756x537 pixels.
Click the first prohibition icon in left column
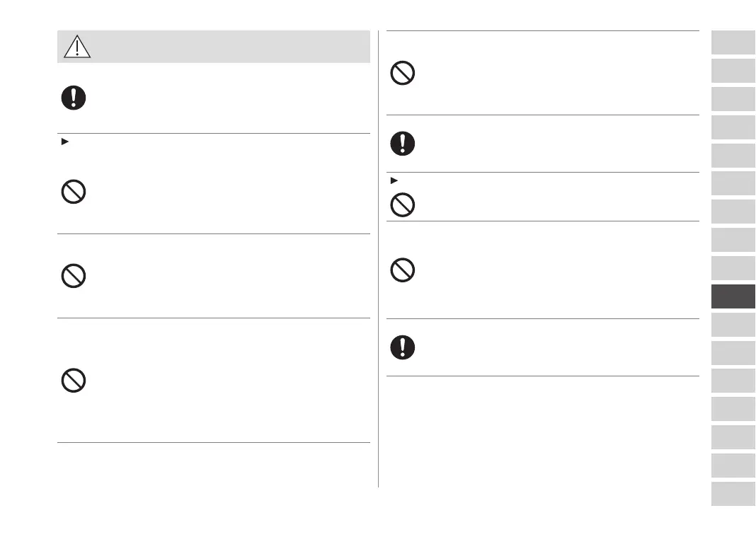[x=73, y=192]
